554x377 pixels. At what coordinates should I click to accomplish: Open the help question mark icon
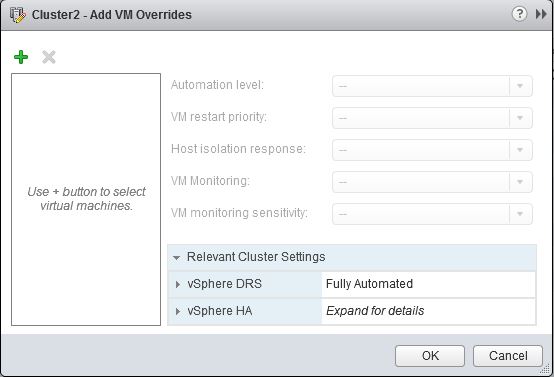point(519,14)
